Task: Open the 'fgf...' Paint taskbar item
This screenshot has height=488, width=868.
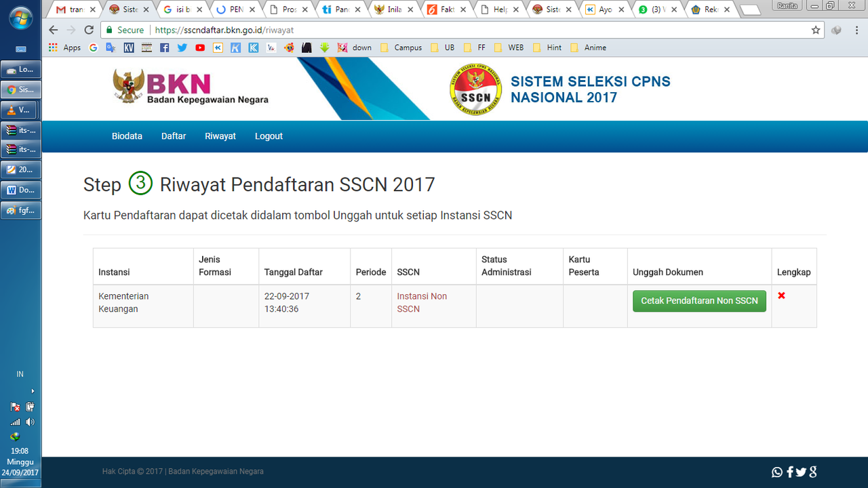Action: pyautogui.click(x=21, y=211)
